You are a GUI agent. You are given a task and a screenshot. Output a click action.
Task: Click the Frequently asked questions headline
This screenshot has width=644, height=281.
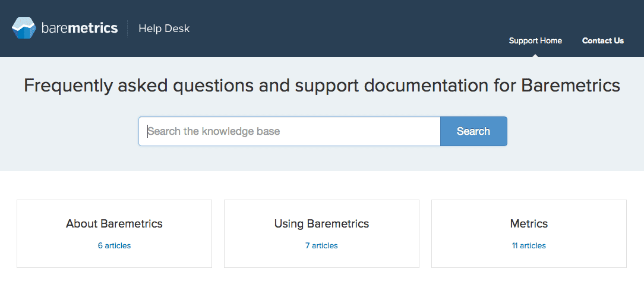(322, 86)
